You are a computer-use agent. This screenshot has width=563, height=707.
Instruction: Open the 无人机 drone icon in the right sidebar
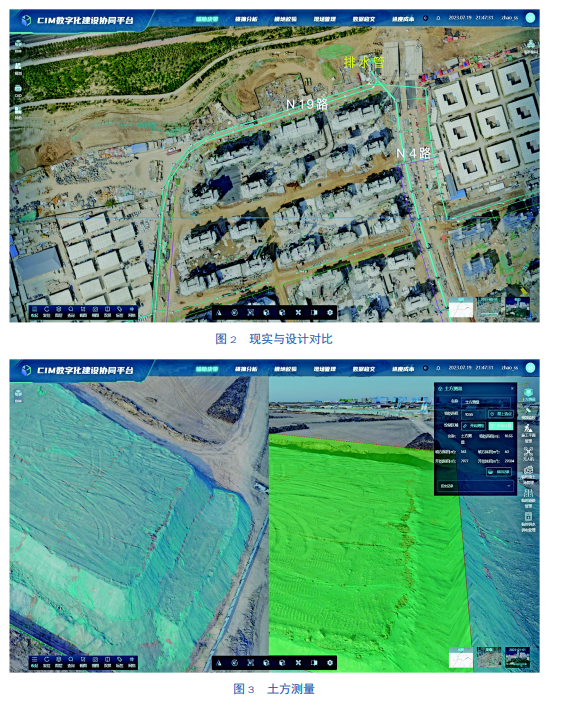pyautogui.click(x=528, y=452)
